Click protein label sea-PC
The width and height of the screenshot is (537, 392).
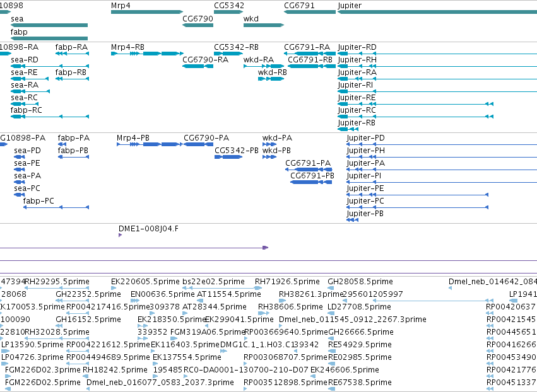click(x=27, y=189)
